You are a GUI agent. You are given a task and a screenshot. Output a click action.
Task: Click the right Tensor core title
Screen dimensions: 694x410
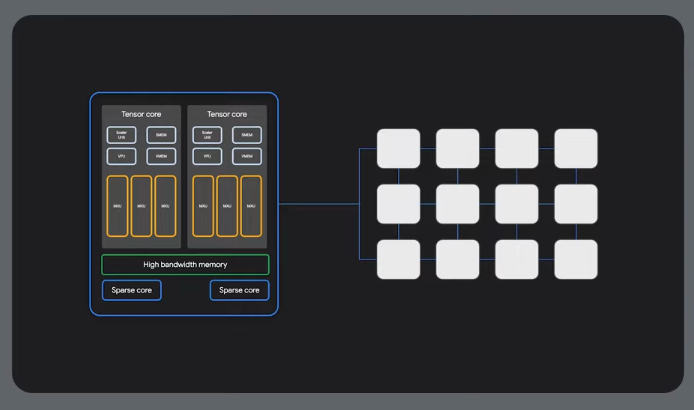(227, 114)
